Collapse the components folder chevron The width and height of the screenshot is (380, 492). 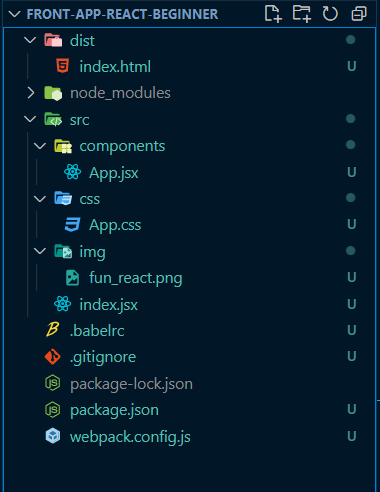pos(40,146)
